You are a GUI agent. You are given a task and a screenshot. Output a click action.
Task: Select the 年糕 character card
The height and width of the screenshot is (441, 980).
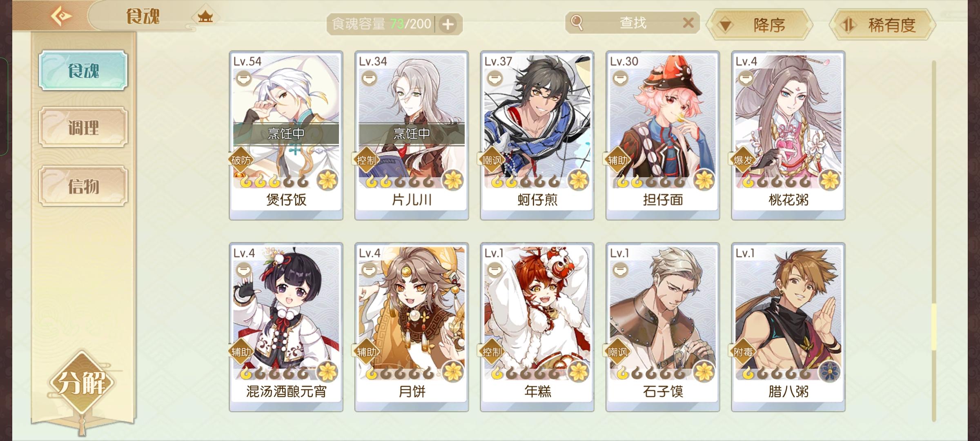537,327
